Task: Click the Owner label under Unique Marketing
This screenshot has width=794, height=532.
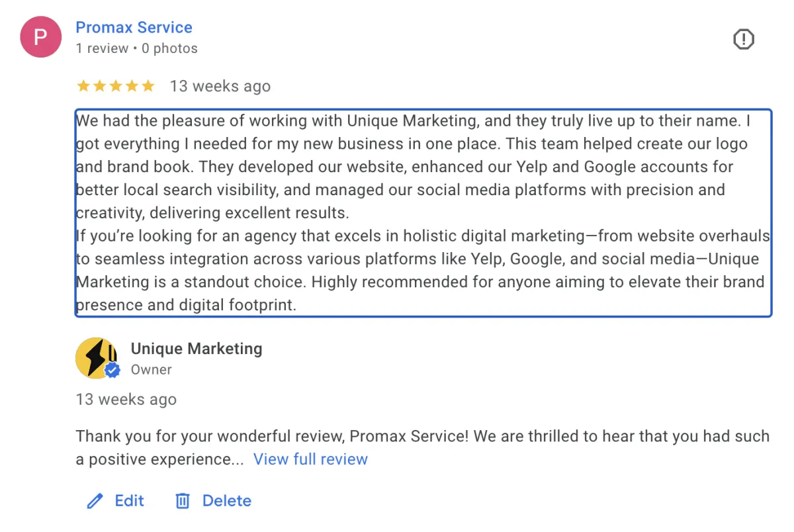Action: coord(151,370)
